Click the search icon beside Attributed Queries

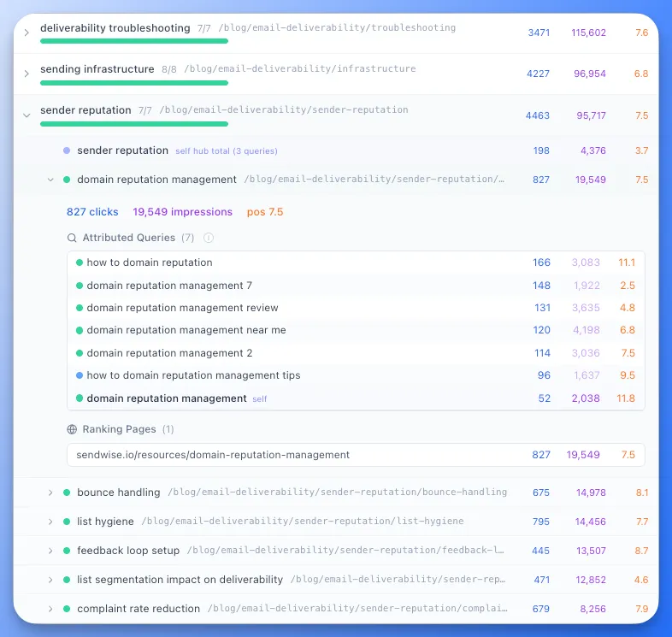[72, 238]
